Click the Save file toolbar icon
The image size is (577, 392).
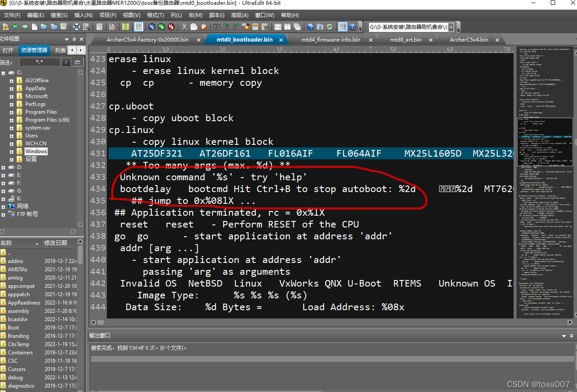pyautogui.click(x=63, y=27)
